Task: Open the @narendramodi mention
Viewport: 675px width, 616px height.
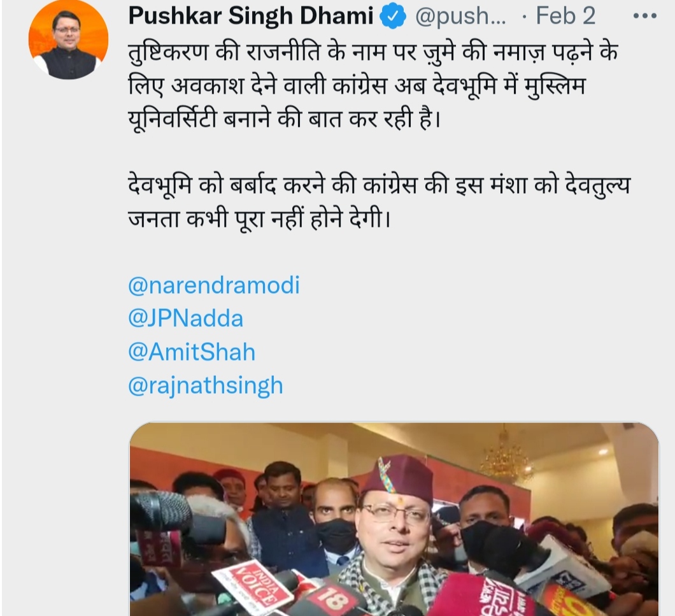Action: [x=214, y=285]
